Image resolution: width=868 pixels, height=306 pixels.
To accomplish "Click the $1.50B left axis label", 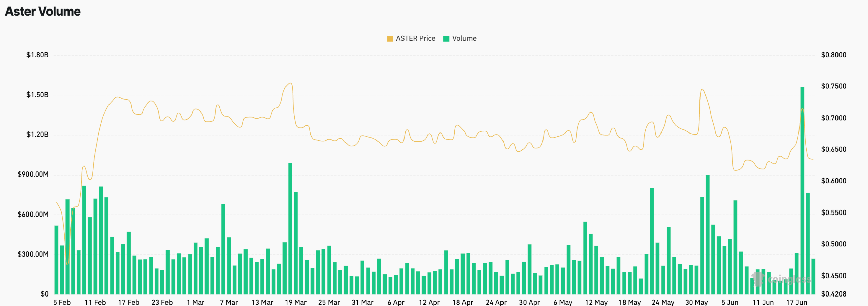I will tap(38, 95).
